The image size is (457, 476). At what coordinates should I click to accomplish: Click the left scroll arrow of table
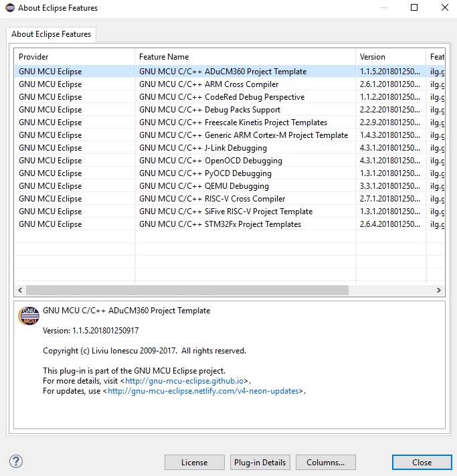click(20, 291)
